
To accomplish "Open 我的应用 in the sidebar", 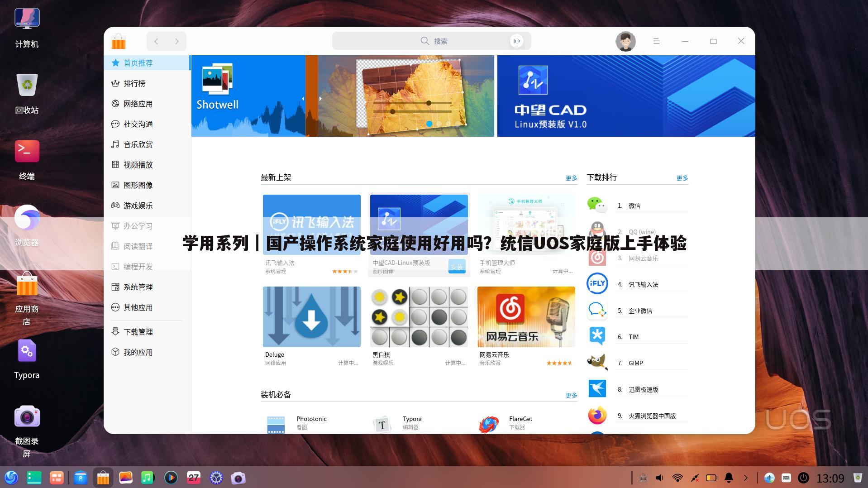I will tap(147, 352).
